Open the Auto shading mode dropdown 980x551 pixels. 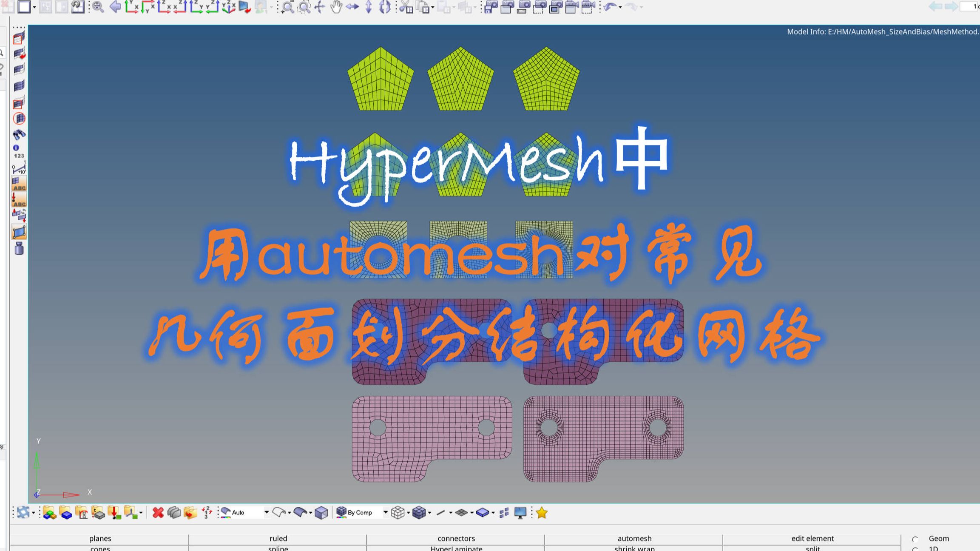(267, 513)
